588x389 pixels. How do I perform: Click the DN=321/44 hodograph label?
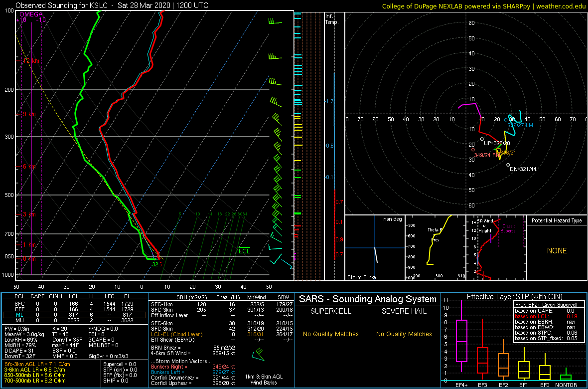(523, 169)
